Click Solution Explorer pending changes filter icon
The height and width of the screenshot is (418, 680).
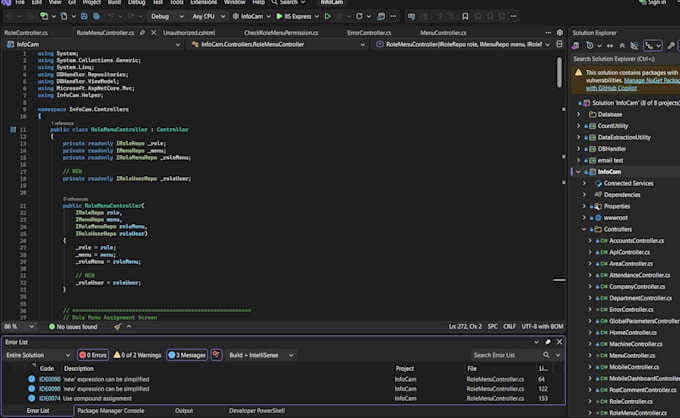pyautogui.click(x=592, y=46)
